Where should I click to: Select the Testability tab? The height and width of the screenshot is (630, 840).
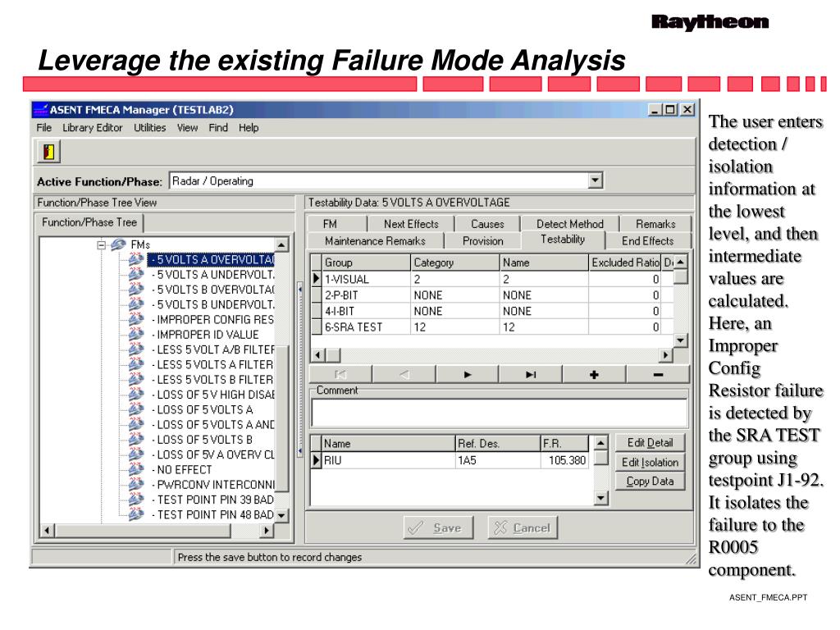coord(563,240)
